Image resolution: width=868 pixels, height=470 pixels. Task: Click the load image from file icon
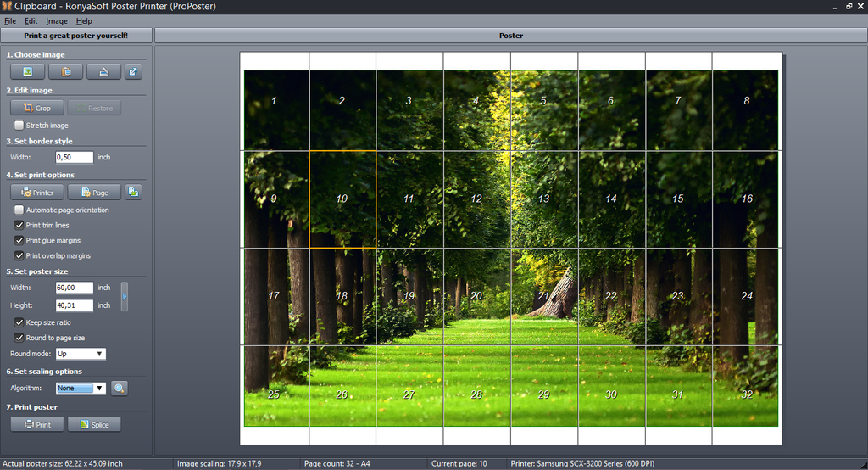28,72
